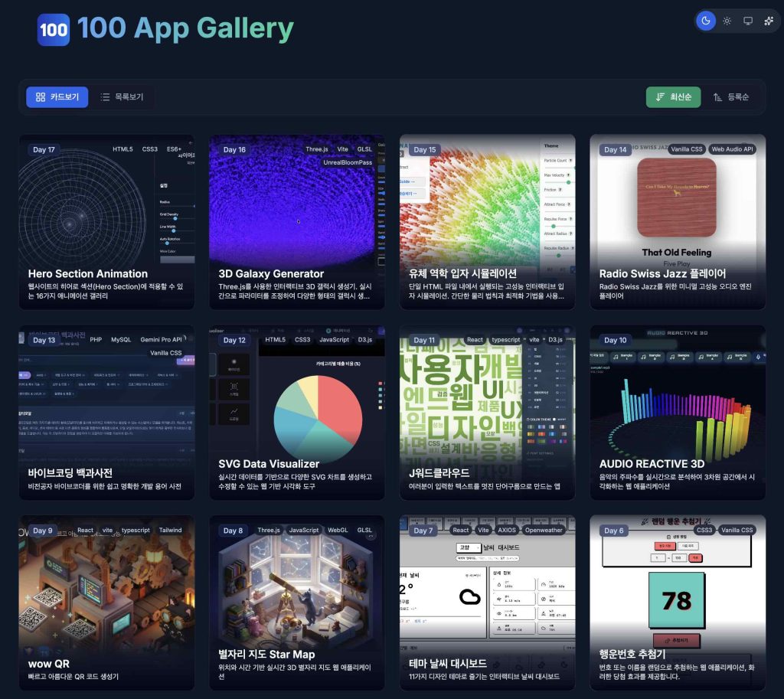784x699 pixels.
Task: Sort by 등록순 registration order
Action: [730, 97]
